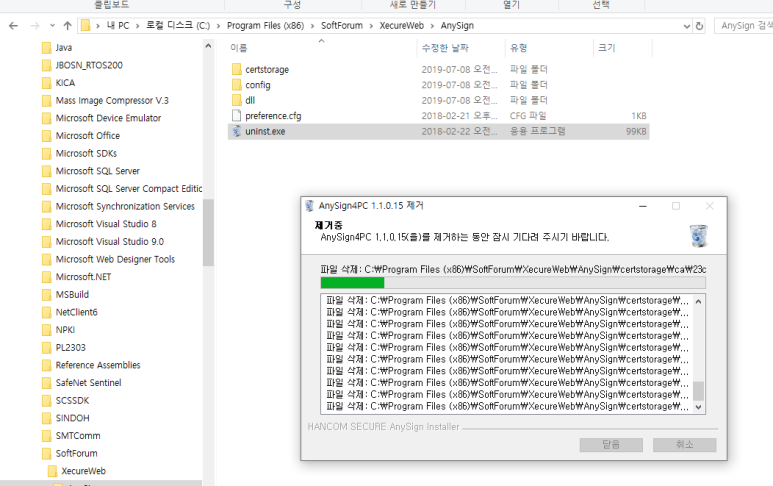The width and height of the screenshot is (773, 486).
Task: Navigate up one folder level arrow
Action: click(68, 26)
